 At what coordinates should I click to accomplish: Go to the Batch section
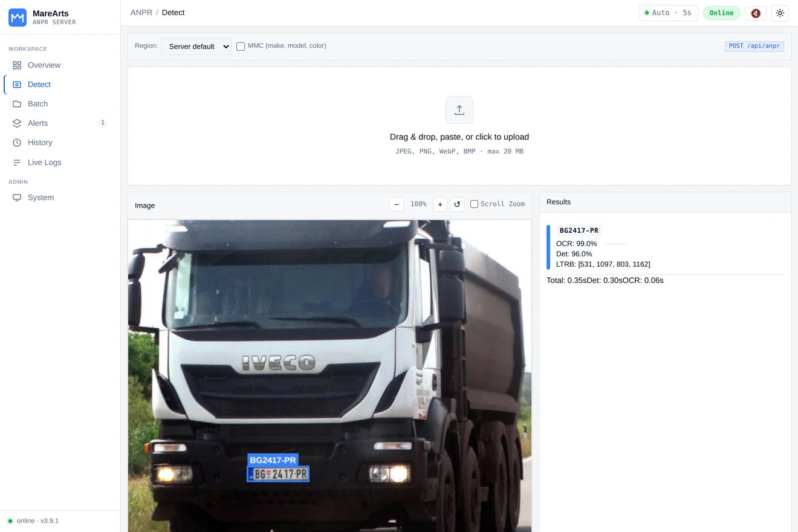tap(60, 104)
